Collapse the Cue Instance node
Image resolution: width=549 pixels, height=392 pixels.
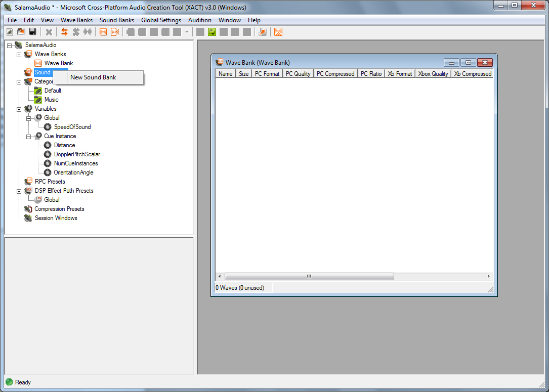pyautogui.click(x=29, y=137)
